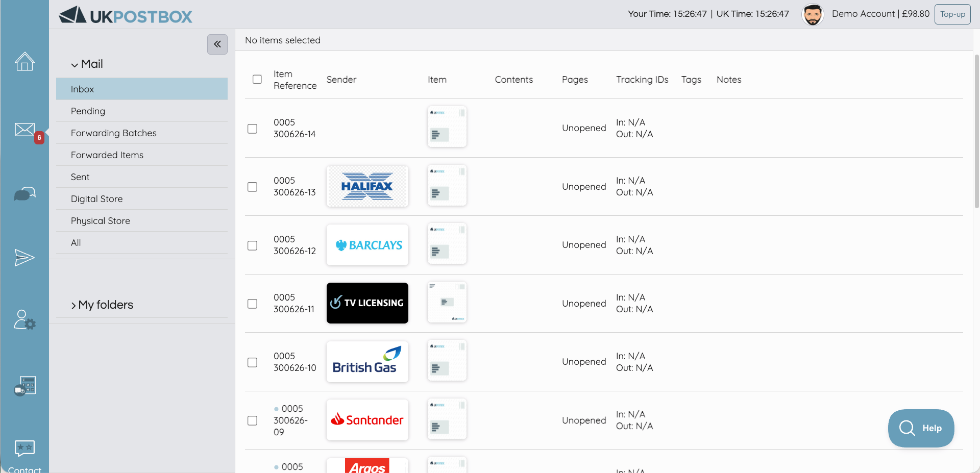The image size is (980, 473).
Task: Open the mail envelope icon with badge
Action: [x=24, y=130]
